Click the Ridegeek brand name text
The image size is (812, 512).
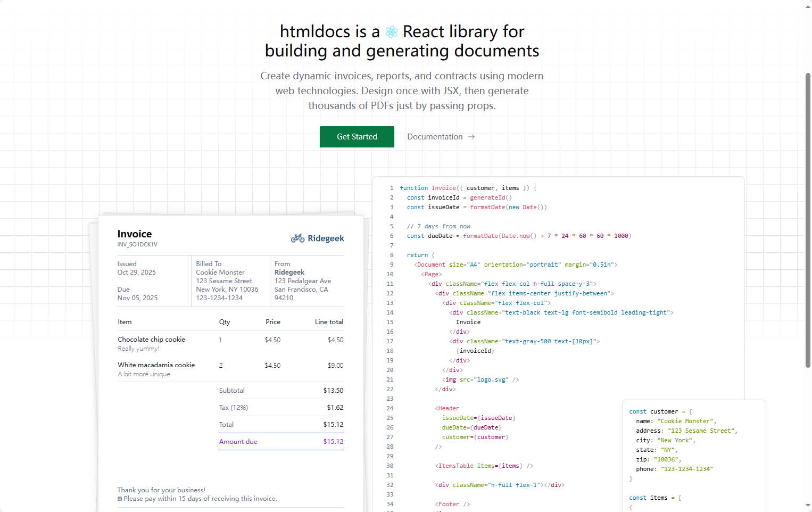tap(326, 238)
